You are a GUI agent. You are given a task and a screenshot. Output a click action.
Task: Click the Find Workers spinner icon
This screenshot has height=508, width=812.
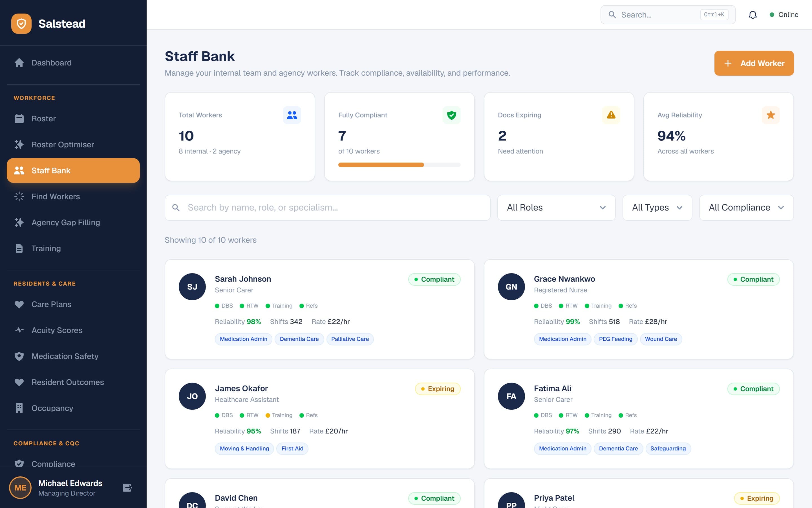pyautogui.click(x=19, y=196)
